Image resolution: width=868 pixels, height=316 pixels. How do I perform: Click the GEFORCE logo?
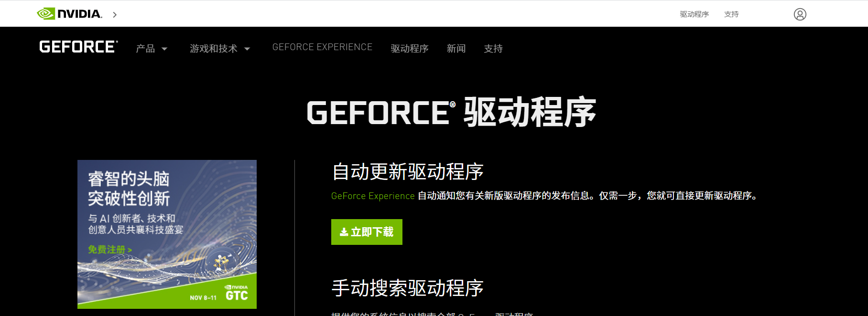(x=78, y=47)
